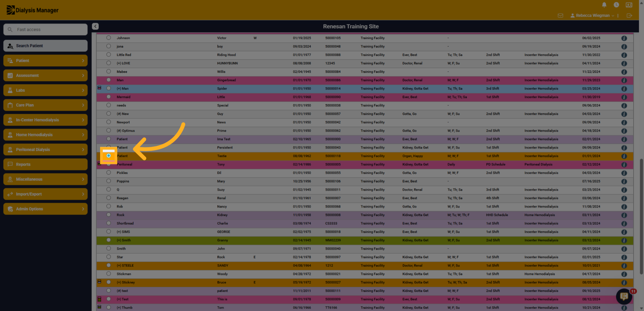Screen dimensions: 644x311
Task: Click the Dialysis Manager logo
Action: coord(32,10)
